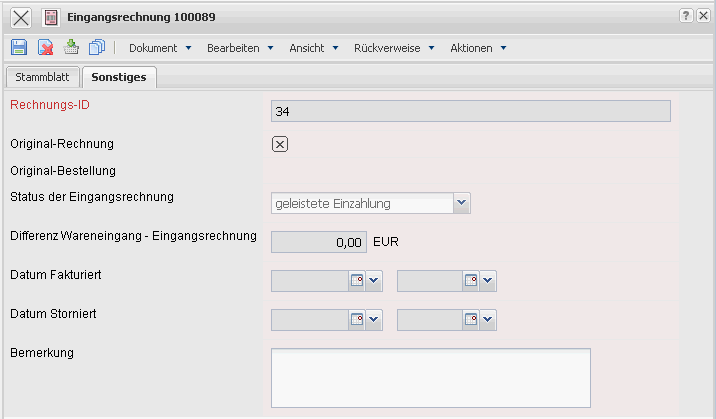Open the help question mark icon

[x=686, y=17]
